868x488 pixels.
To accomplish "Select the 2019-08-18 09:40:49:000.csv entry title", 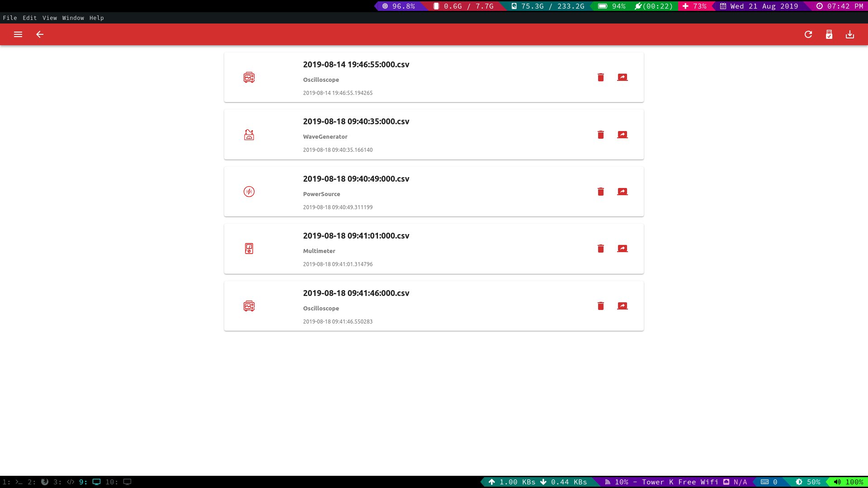I will [356, 179].
